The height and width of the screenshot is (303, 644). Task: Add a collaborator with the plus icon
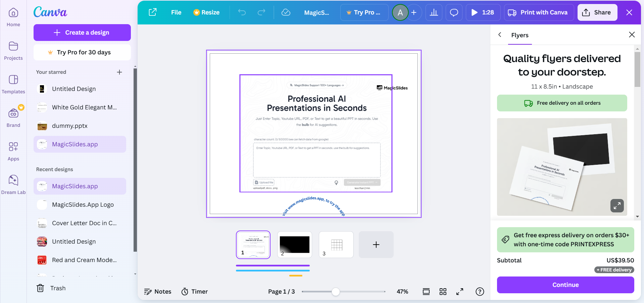(414, 12)
